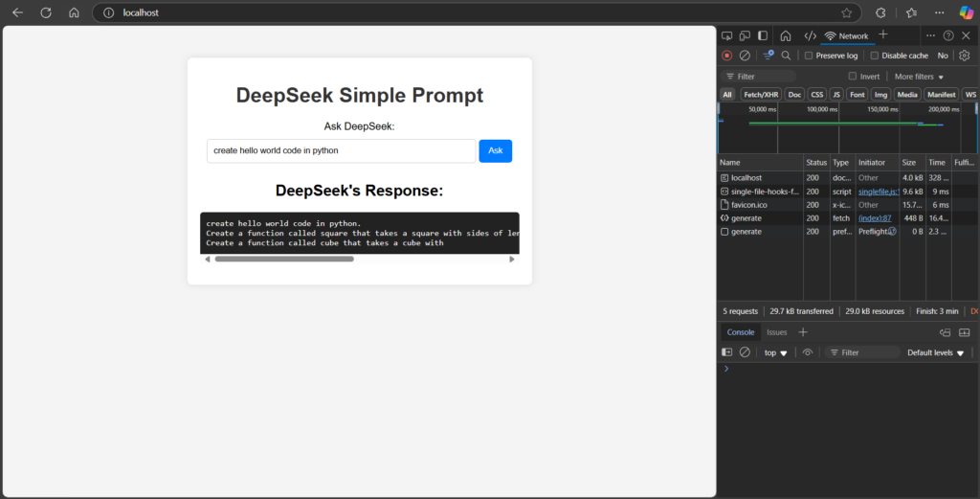The width and height of the screenshot is (980, 499).
Task: Create live expression with eye icon
Action: coord(808,352)
